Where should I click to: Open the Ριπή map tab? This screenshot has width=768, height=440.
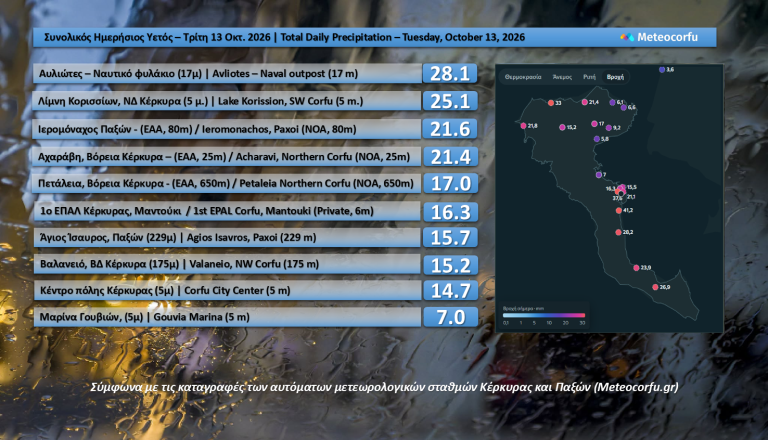pyautogui.click(x=589, y=77)
